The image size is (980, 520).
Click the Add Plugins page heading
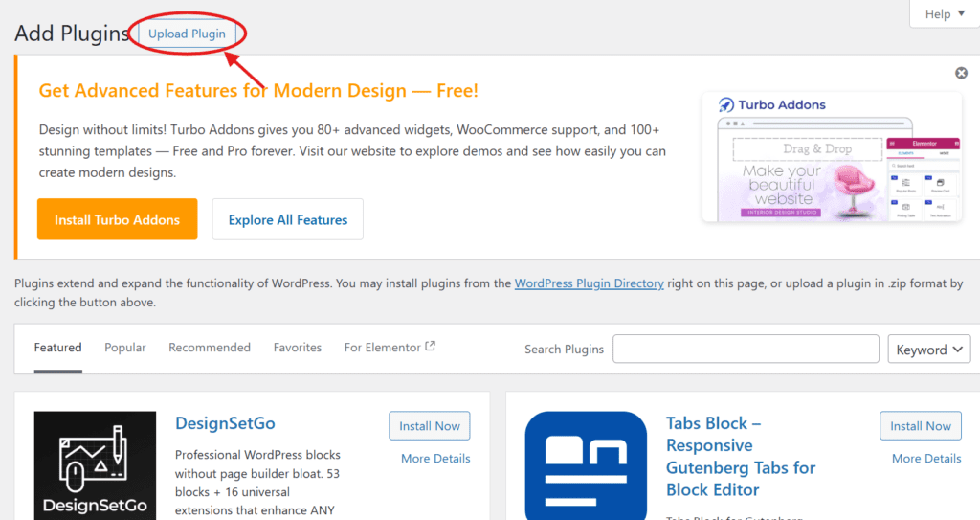point(72,34)
